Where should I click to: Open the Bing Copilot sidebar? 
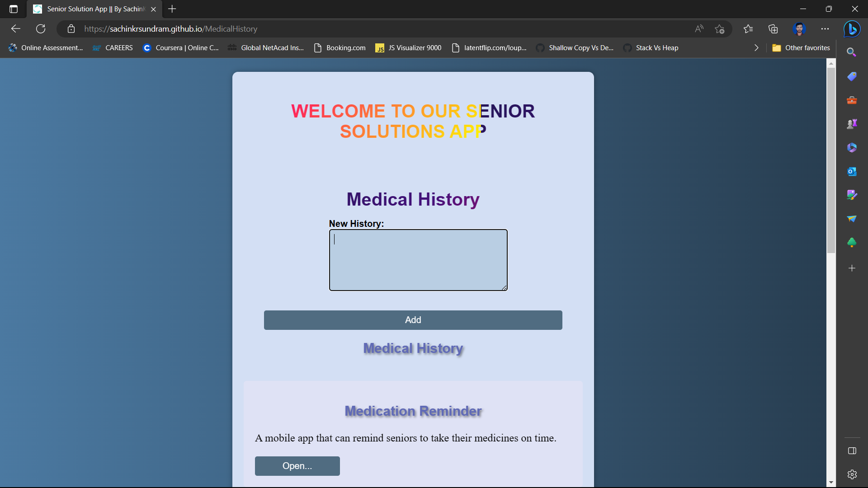(852, 29)
